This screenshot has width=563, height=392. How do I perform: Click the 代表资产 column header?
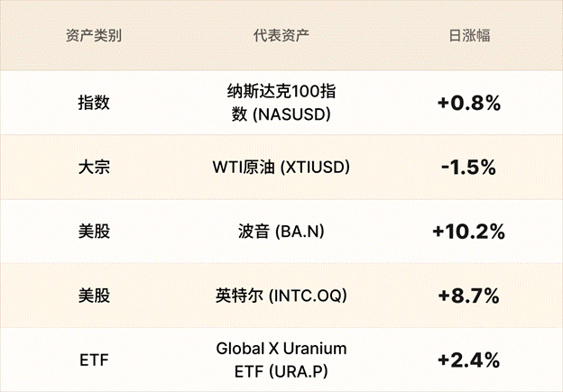pyautogui.click(x=281, y=37)
